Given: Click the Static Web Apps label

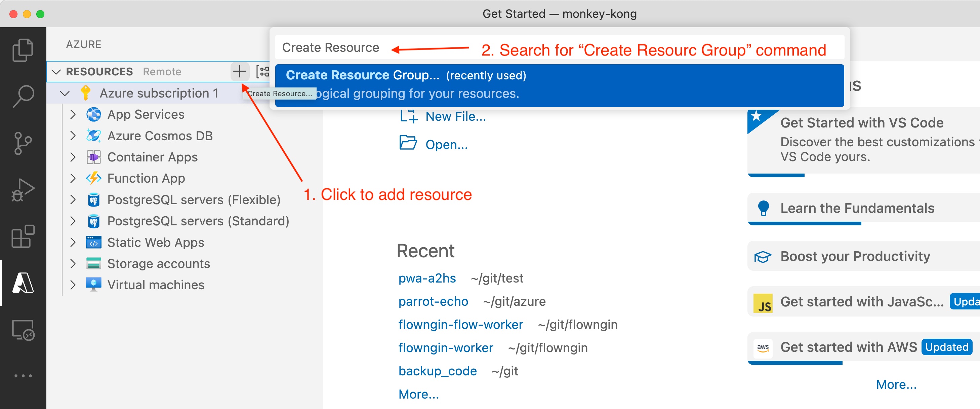Looking at the screenshot, I should 156,242.
